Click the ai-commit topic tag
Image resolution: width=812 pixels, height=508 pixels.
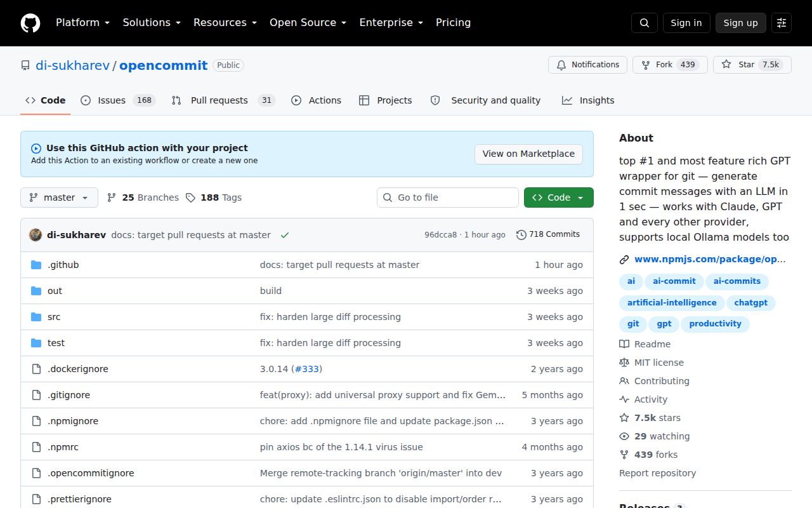pyautogui.click(x=674, y=281)
